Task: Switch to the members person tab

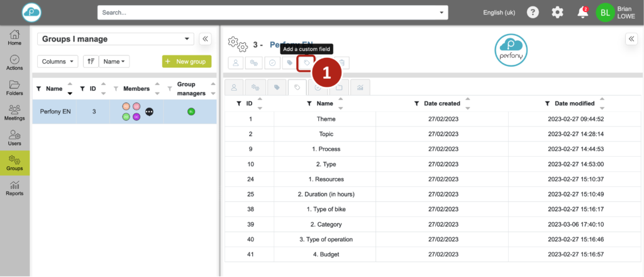Action: click(x=234, y=88)
